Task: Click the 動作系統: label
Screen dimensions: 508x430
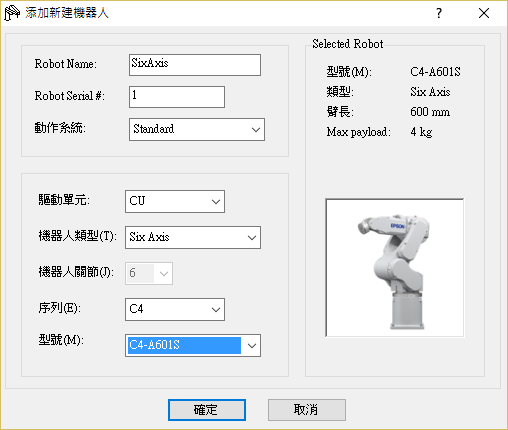Action: (60, 128)
